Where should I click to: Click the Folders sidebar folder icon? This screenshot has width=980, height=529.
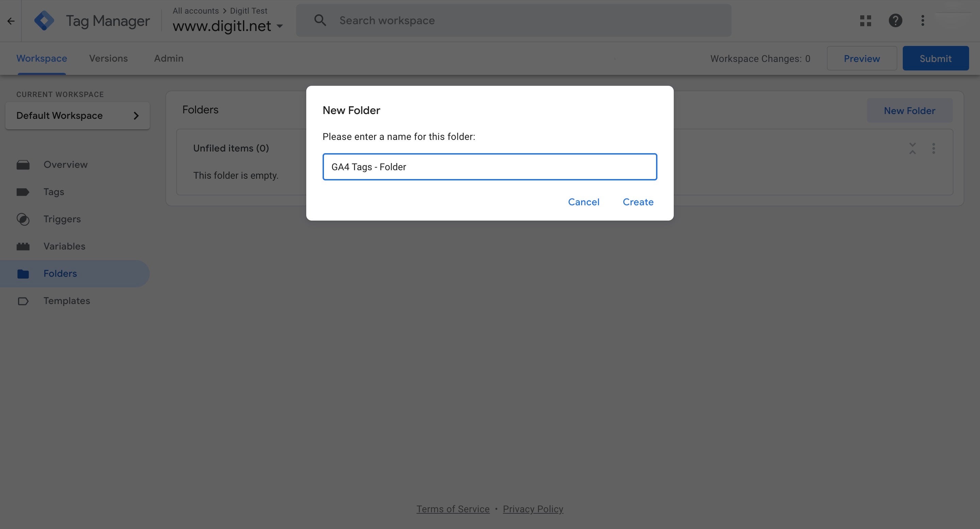[23, 274]
